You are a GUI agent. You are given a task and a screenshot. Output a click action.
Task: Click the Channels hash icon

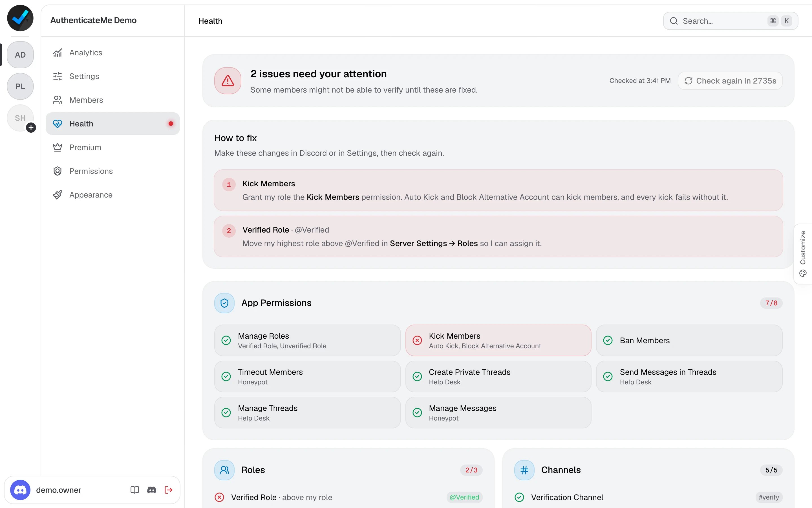pos(524,470)
